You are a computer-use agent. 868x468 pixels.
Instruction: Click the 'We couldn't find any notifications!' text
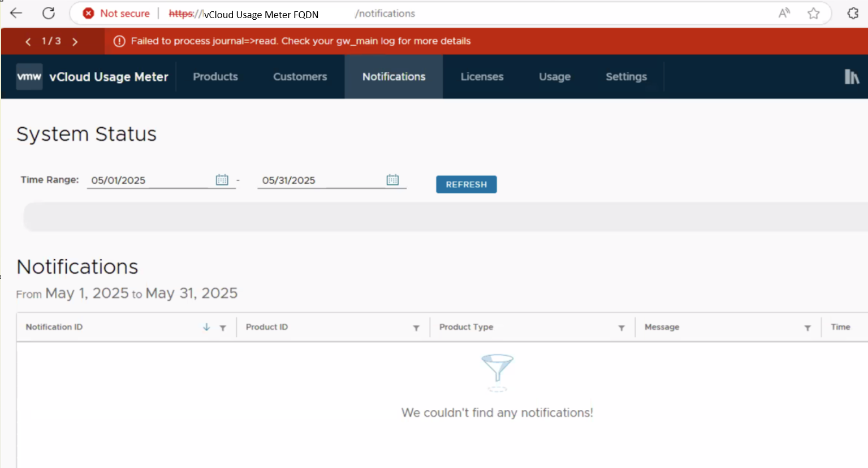point(498,413)
